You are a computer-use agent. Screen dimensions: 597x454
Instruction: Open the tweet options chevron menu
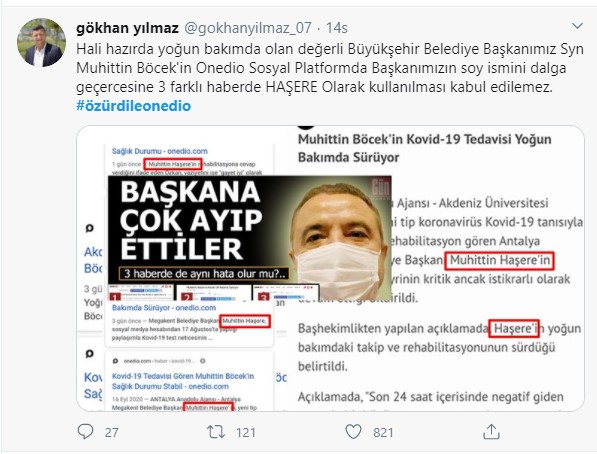coord(577,26)
